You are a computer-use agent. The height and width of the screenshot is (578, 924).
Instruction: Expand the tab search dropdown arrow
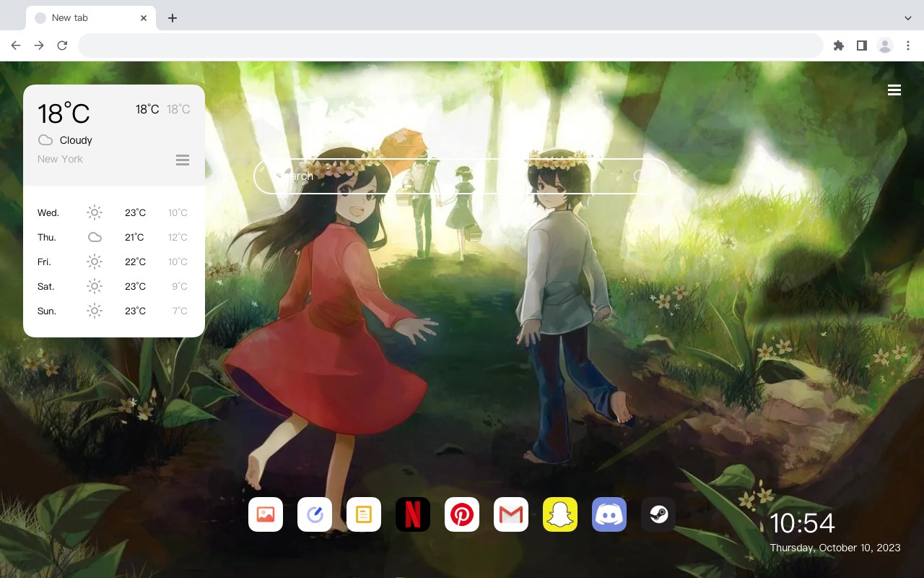[908, 18]
